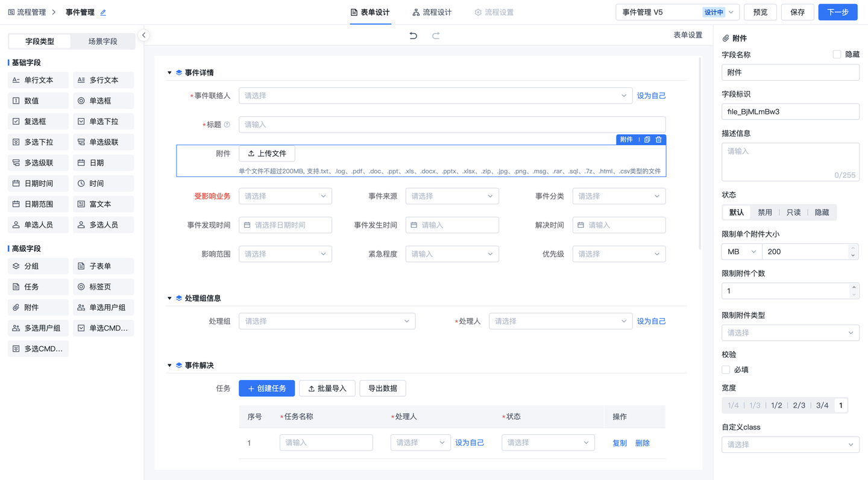Switch to the 场景字段 tab
Image resolution: width=868 pixels, height=480 pixels.
[104, 41]
